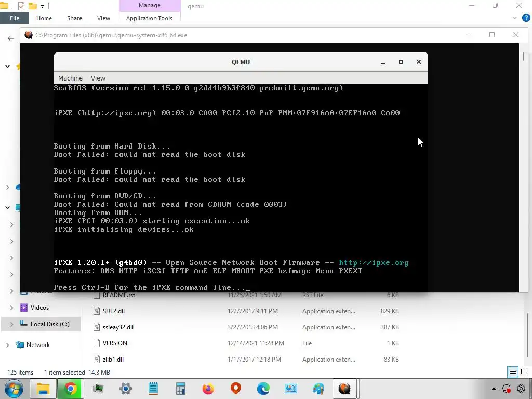Select the ssleay32.dll file
532x399 pixels.
(x=118, y=327)
